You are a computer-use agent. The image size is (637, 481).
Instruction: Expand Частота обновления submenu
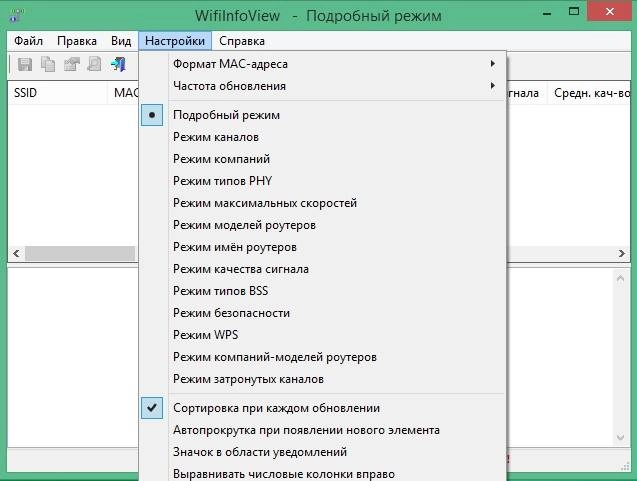(323, 86)
